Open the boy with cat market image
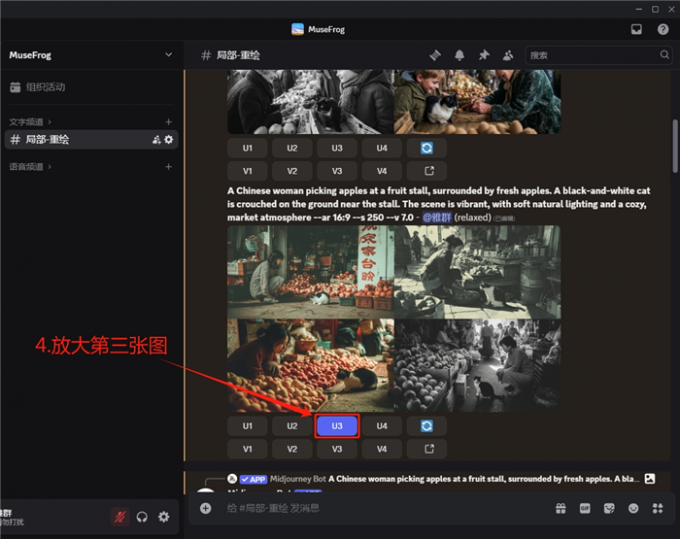680x539 pixels. point(477,102)
